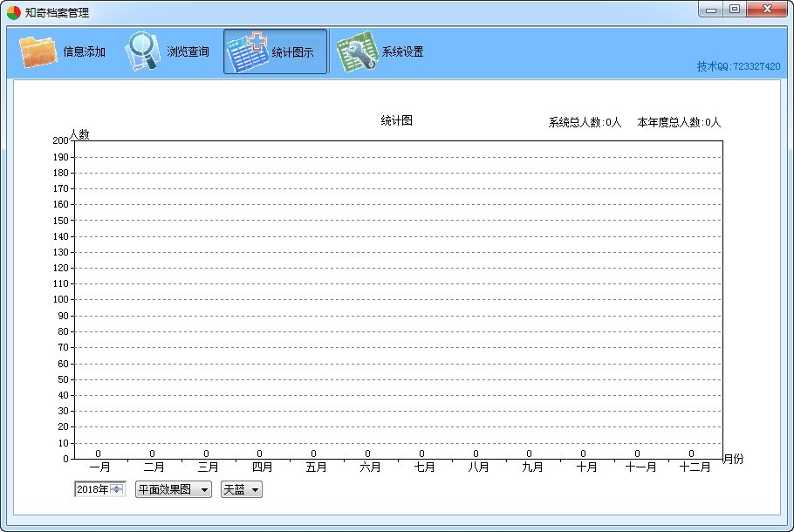Click the 信息添加 folder icon
The width and height of the screenshot is (794, 532).
[38, 51]
